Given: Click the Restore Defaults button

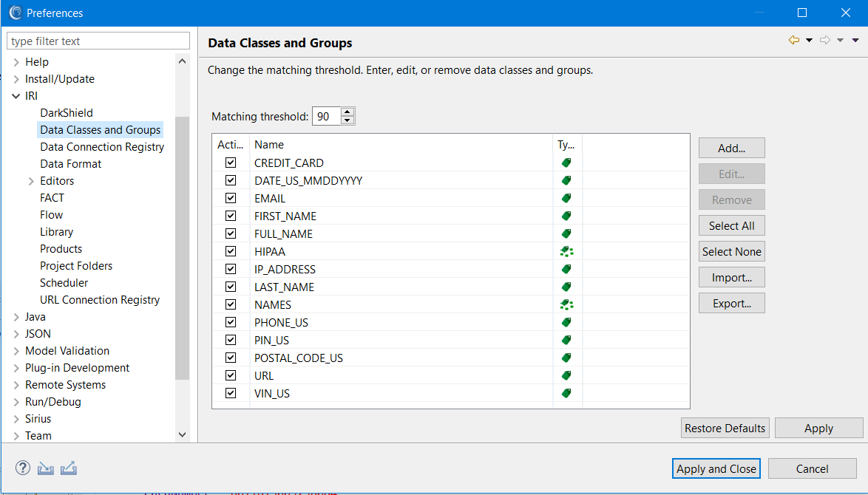Looking at the screenshot, I should (x=725, y=428).
